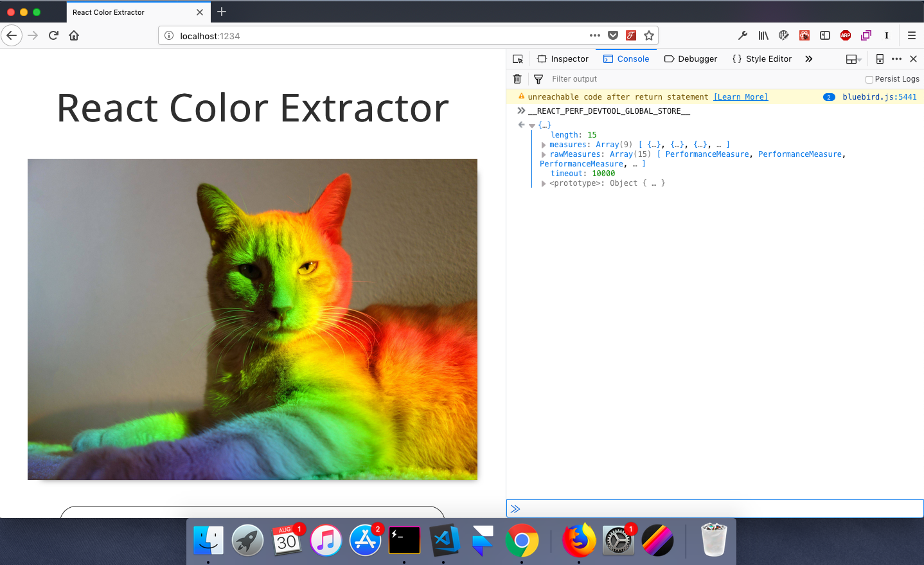The image size is (924, 565).
Task: Clear the console output with trash icon
Action: pos(517,78)
